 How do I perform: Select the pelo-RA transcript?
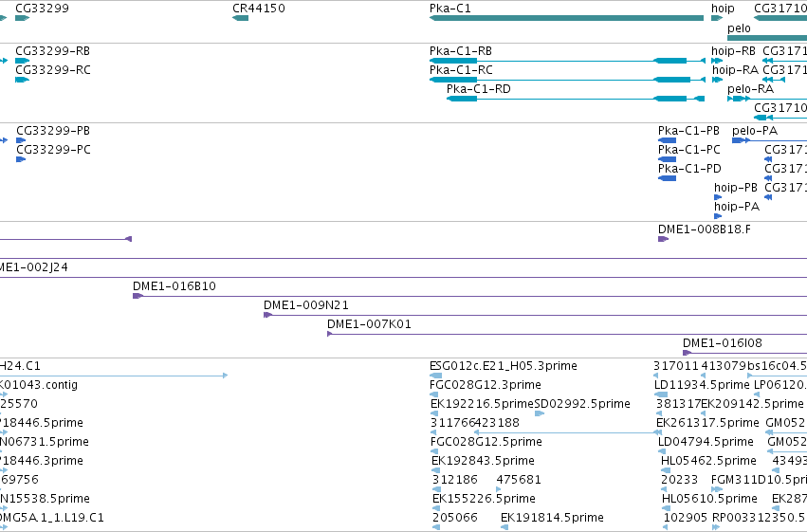[767, 99]
